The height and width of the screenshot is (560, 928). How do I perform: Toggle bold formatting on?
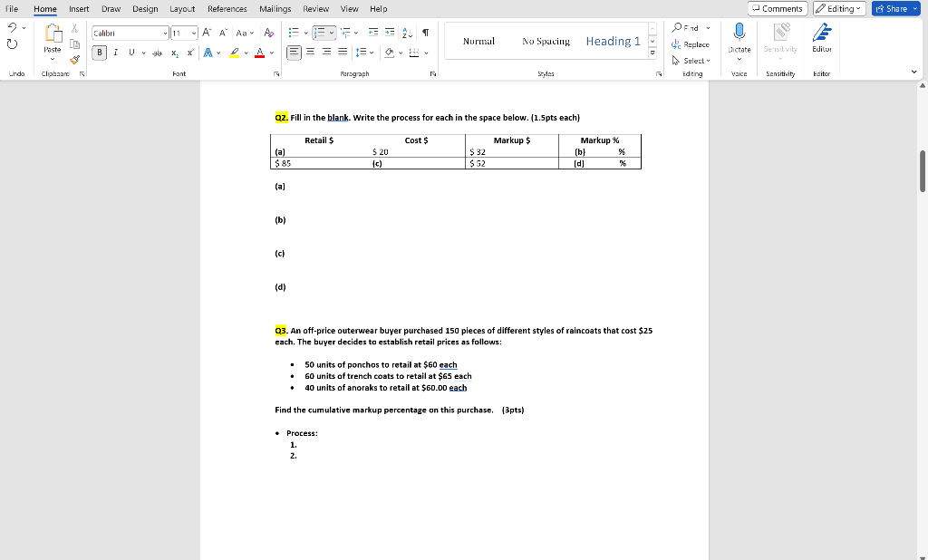pyautogui.click(x=99, y=53)
